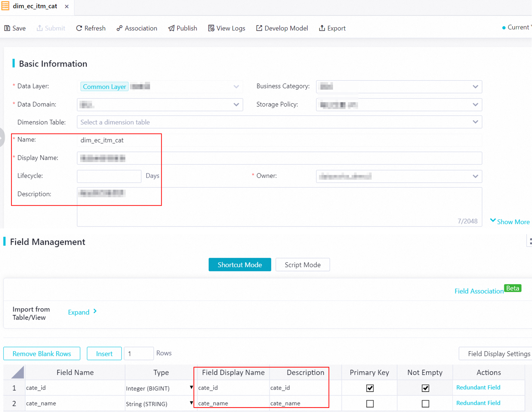Click the Name input field
532x412 pixels.
[279, 140]
